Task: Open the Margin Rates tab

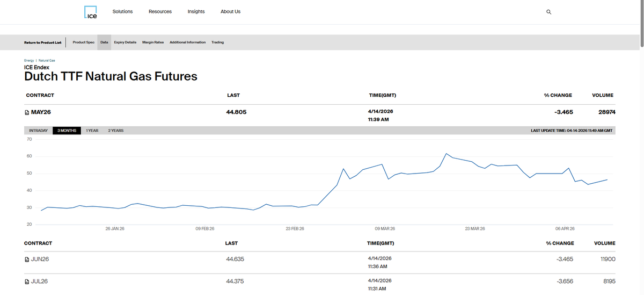Action: click(x=153, y=42)
